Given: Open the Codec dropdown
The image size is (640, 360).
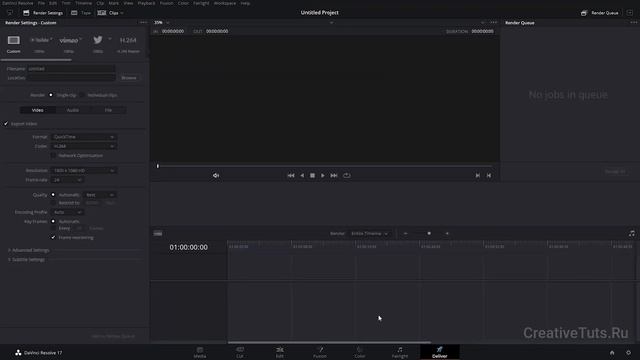Looking at the screenshot, I should tap(84, 146).
